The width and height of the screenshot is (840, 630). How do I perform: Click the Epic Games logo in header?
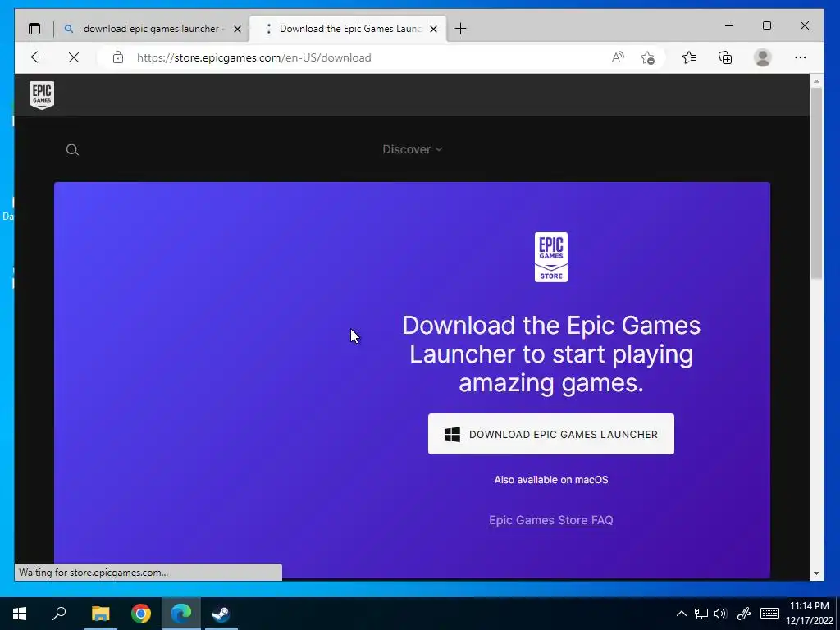pyautogui.click(x=42, y=95)
